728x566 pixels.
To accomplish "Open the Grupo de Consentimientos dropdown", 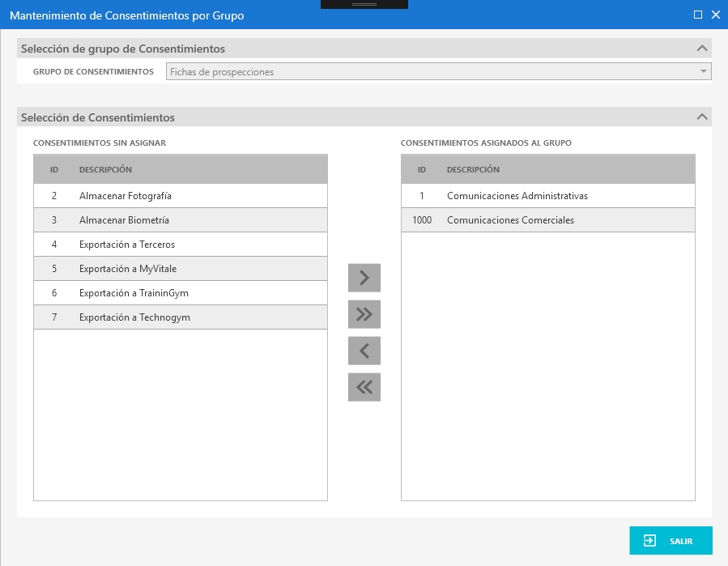I will pos(438,71).
